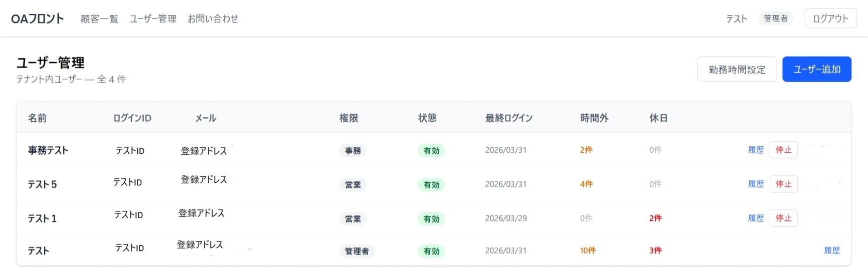This screenshot has width=868, height=275.
Task: Open the 顧客一覧 menu item
Action: (99, 19)
